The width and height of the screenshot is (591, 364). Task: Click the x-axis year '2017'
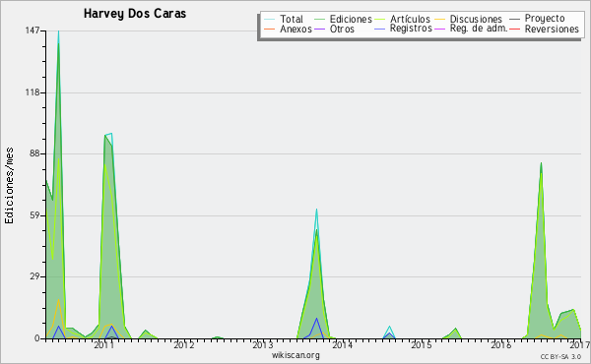[x=580, y=344]
